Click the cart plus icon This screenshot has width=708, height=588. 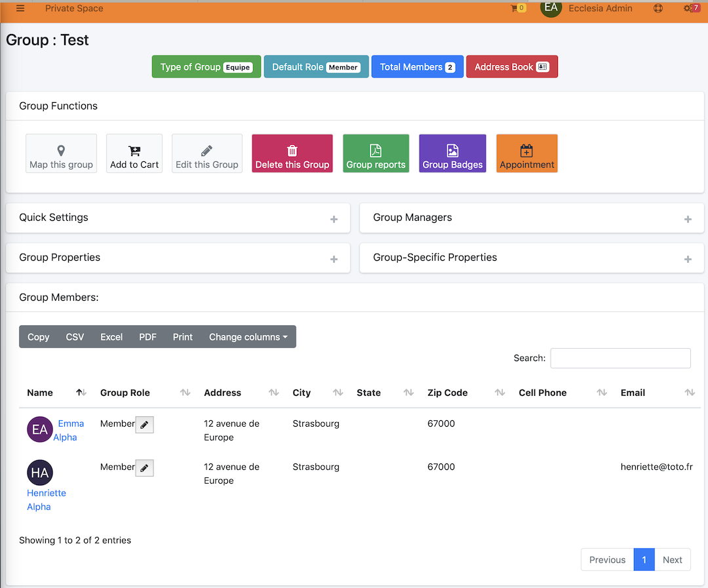click(x=134, y=150)
